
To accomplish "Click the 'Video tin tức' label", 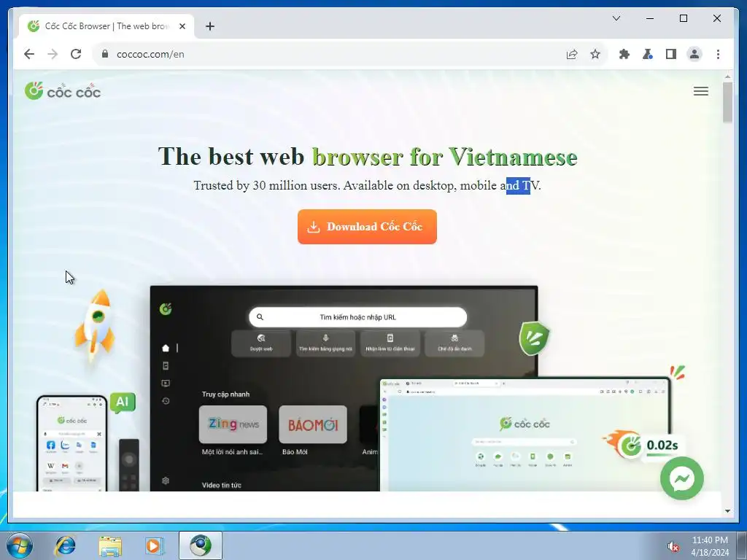I will [222, 485].
